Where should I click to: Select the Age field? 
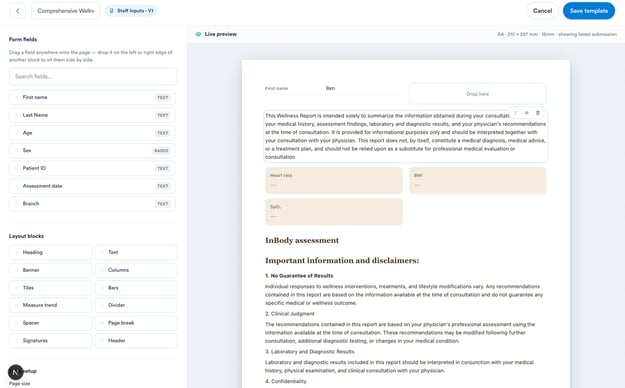point(92,133)
